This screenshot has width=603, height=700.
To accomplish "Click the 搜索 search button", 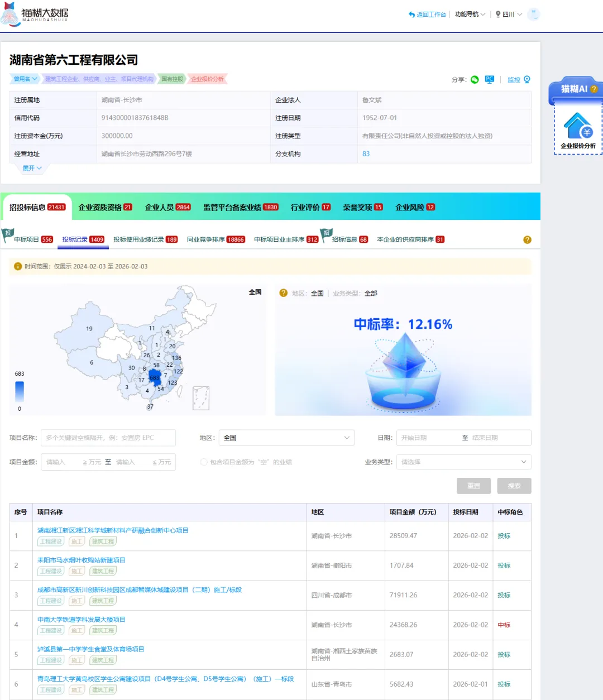I will (514, 486).
